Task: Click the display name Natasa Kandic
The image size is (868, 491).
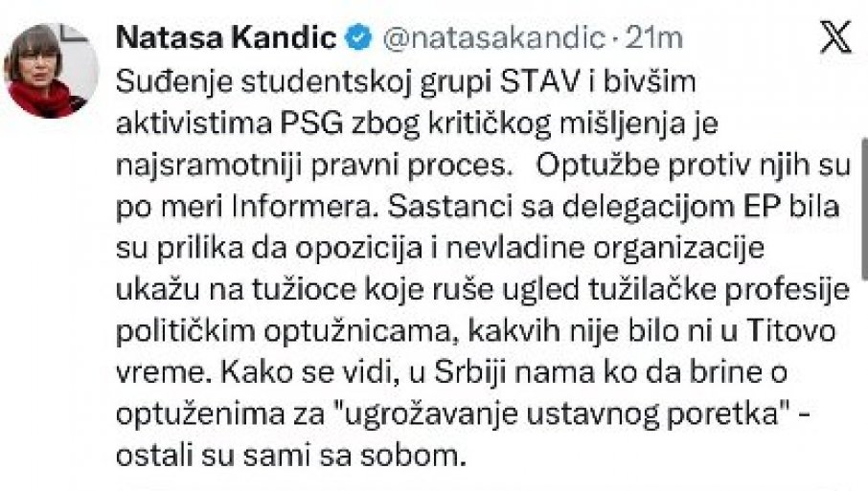Action: (x=227, y=38)
